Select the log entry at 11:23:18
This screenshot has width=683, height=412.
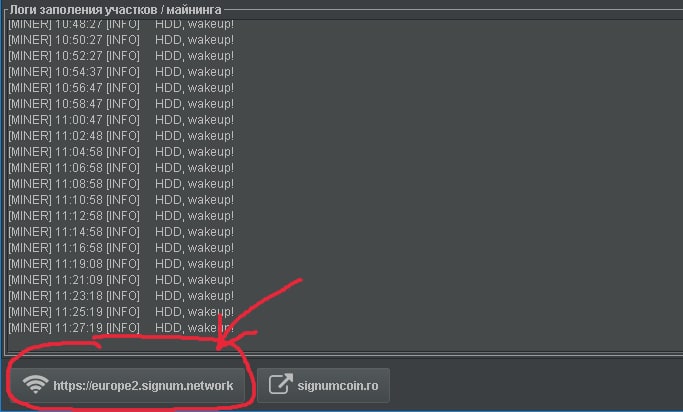click(x=121, y=296)
